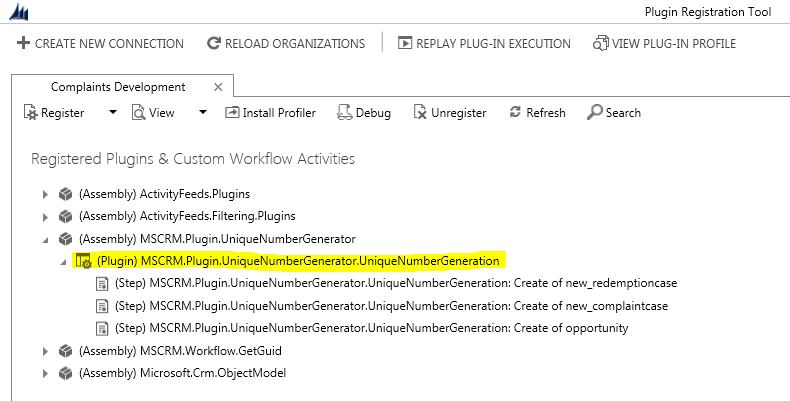The height and width of the screenshot is (401, 790).
Task: Select (Assembly) MSCRM.Plugin.UniqueNumberGenerator row
Action: 217,239
